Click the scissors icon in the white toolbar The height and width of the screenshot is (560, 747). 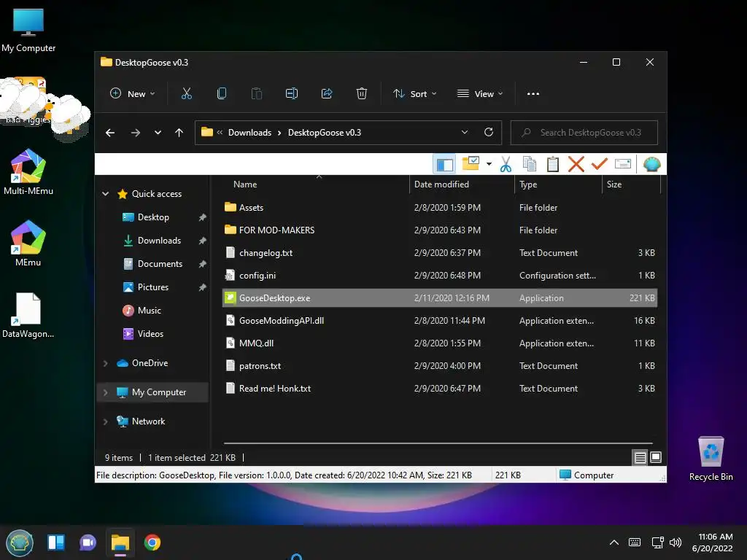[x=506, y=164]
